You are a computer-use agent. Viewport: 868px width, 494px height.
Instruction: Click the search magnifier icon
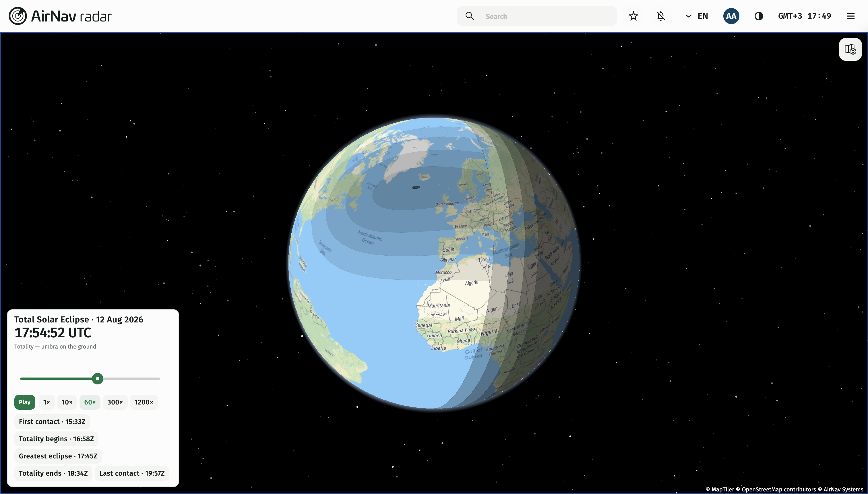point(470,16)
